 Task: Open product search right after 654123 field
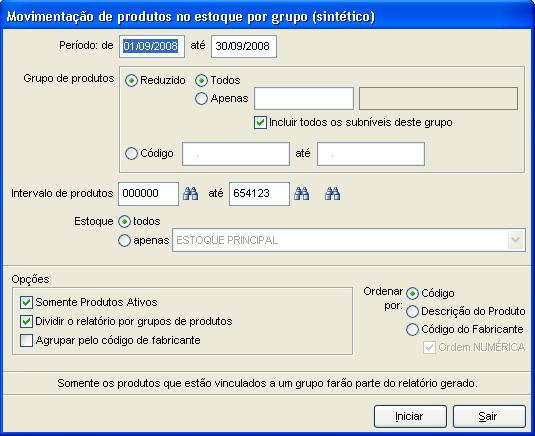point(302,193)
